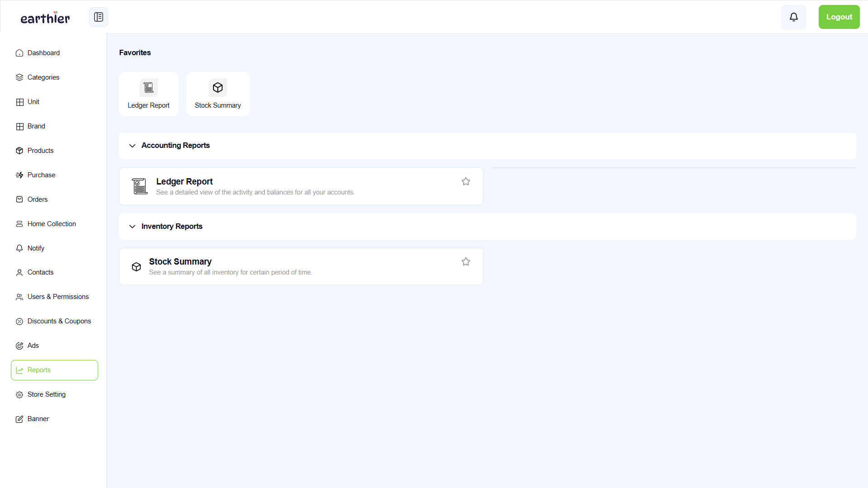Collapse the Accounting Reports section
Image resolution: width=868 pixels, height=488 pixels.
pyautogui.click(x=132, y=146)
